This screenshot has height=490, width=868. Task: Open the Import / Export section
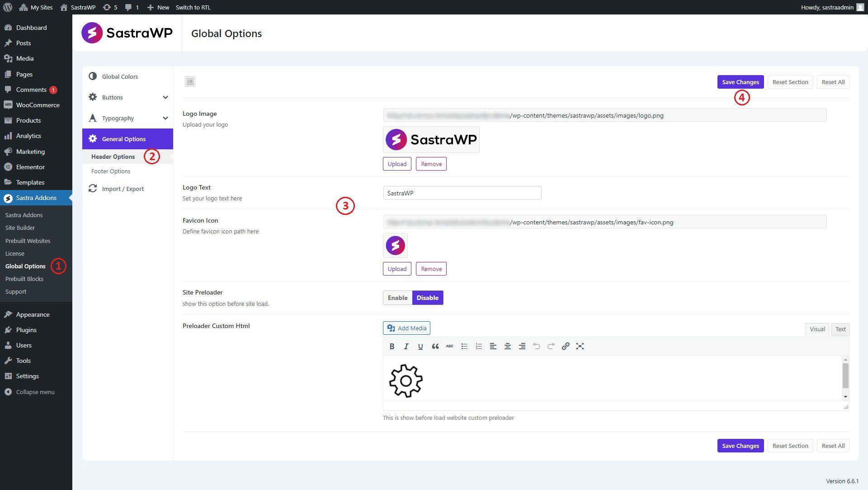click(127, 189)
